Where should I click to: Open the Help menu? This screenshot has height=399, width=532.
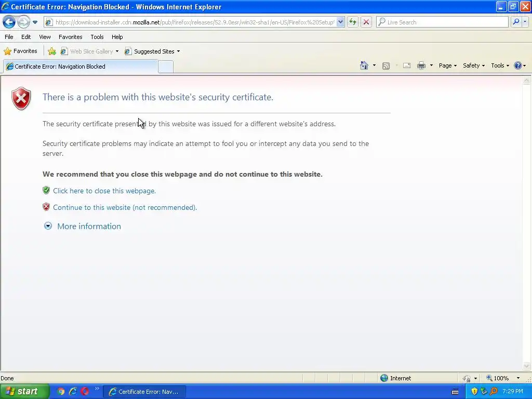coord(117,37)
